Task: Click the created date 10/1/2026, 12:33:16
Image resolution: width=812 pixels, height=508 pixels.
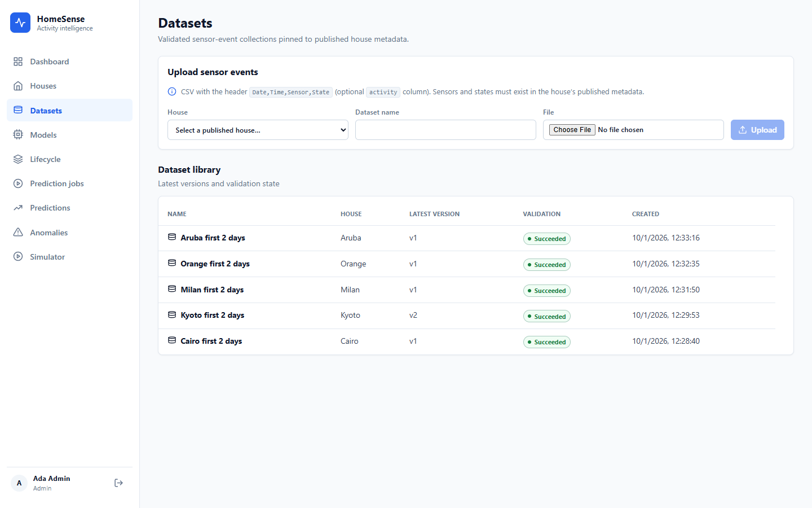Action: (x=666, y=238)
